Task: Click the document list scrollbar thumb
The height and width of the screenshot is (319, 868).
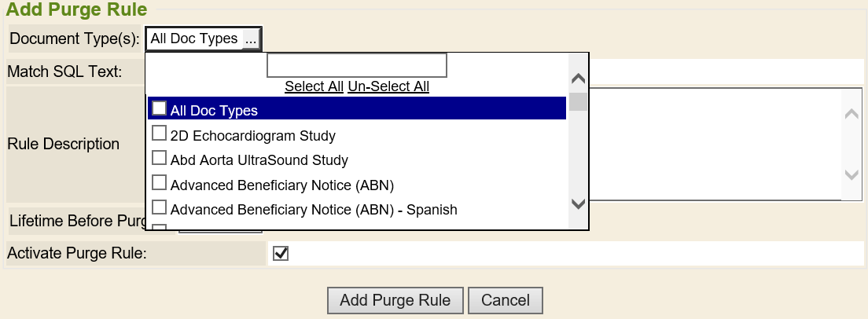Action: tap(578, 101)
